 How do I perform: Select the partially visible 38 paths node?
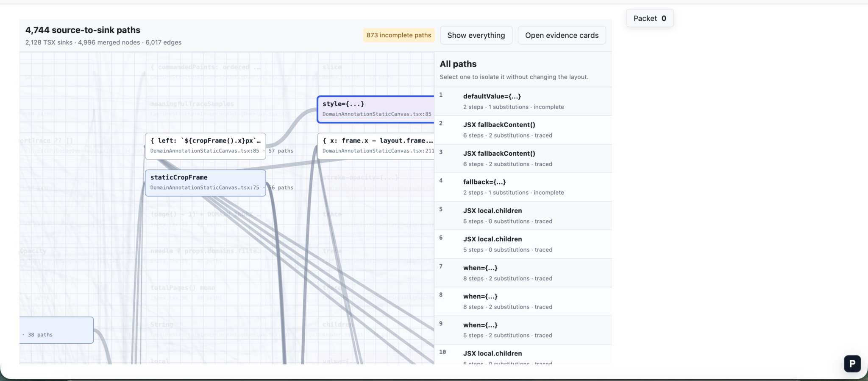(56, 330)
